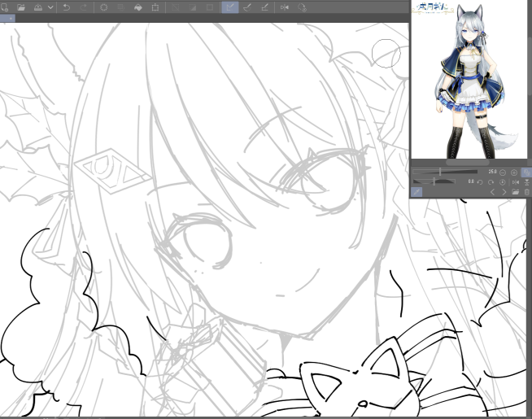The image size is (532, 419).
Task: Expand the save options dropdown arrow
Action: click(x=50, y=7)
